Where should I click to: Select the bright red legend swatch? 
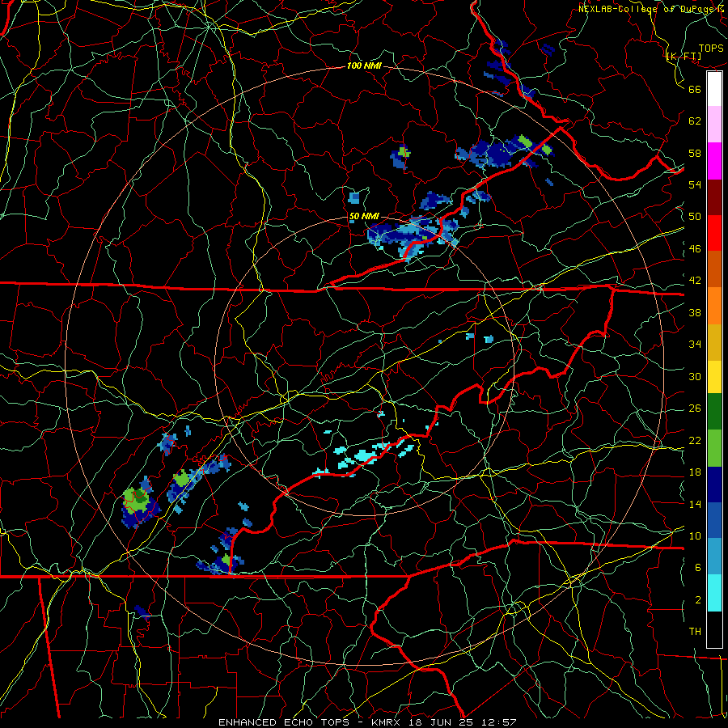pos(714,233)
